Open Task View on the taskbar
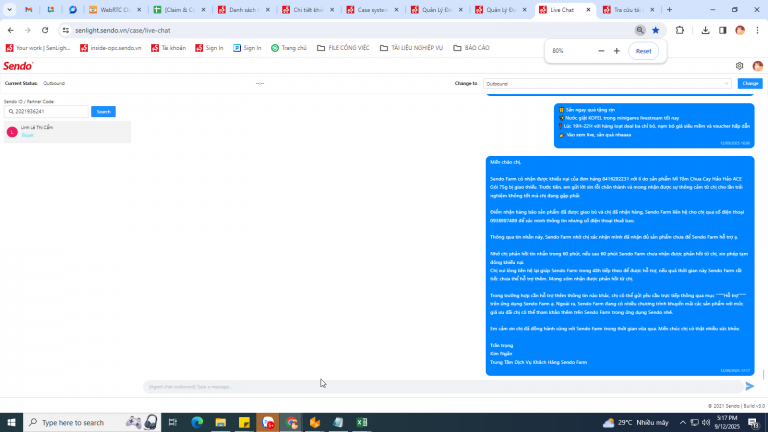Screen dimensions: 768x432 pos(173,422)
